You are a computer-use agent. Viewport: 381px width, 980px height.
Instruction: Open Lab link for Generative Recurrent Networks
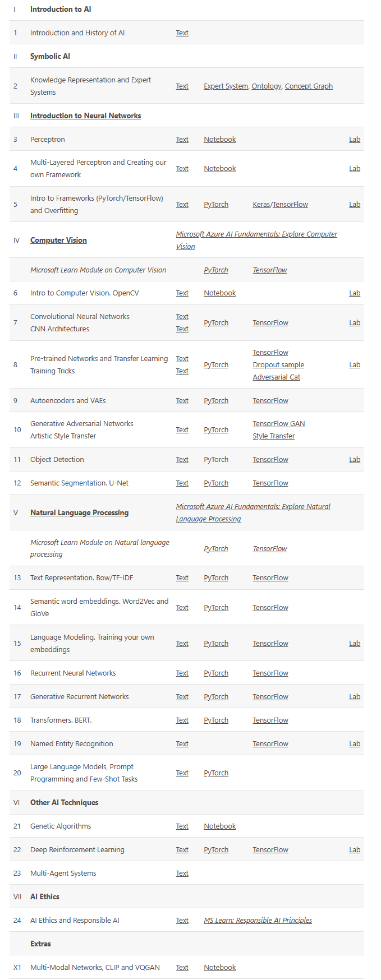355,697
